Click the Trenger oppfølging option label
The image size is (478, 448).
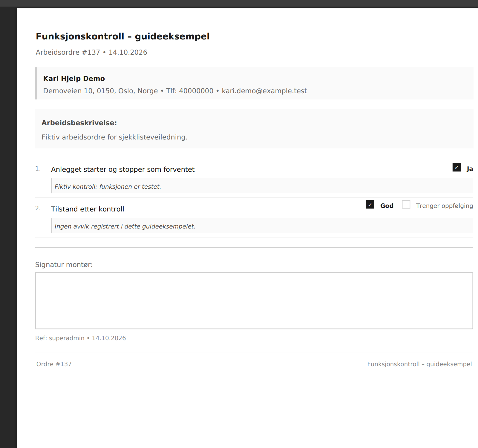click(x=445, y=206)
